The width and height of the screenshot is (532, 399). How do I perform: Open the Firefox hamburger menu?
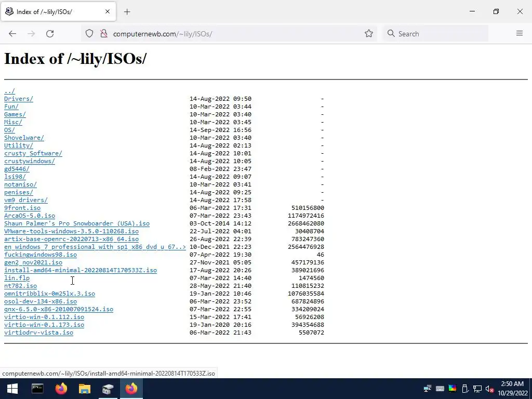pos(520,33)
